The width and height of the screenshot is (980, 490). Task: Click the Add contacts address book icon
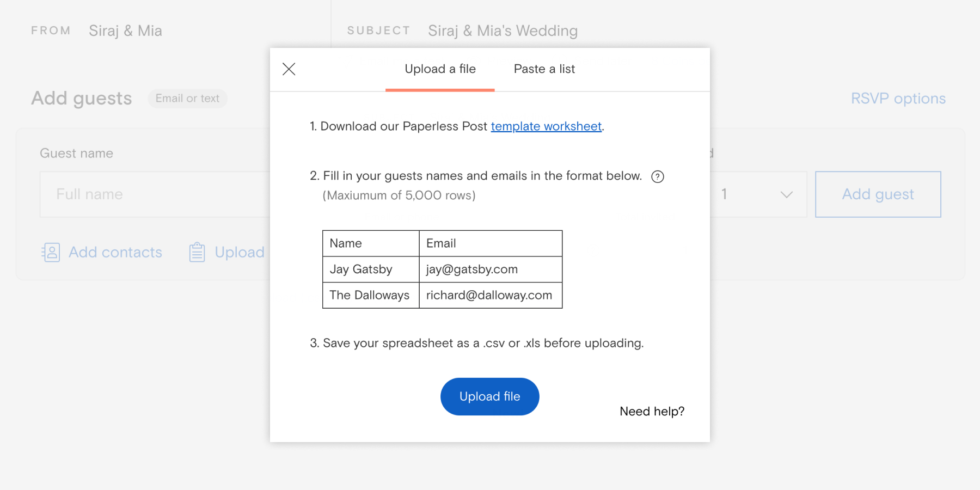(x=51, y=253)
